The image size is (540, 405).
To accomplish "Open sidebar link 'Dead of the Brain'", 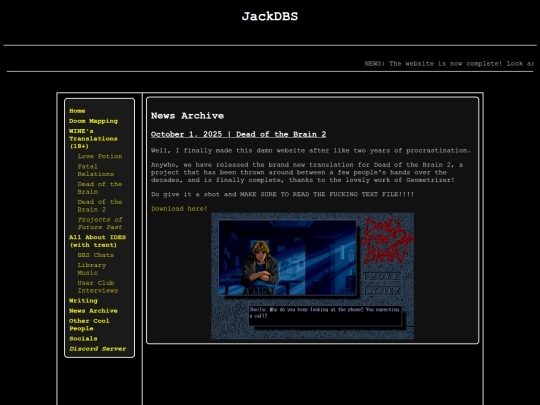I will point(100,188).
